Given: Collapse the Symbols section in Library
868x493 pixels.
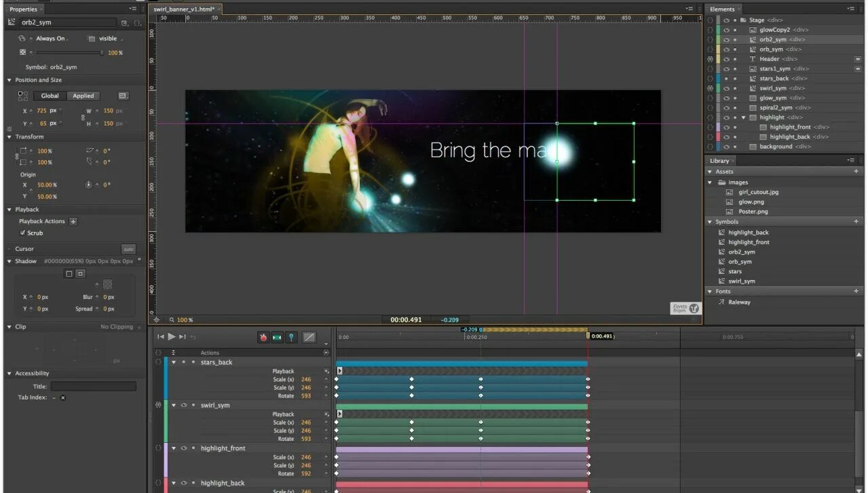Looking at the screenshot, I should pos(710,222).
